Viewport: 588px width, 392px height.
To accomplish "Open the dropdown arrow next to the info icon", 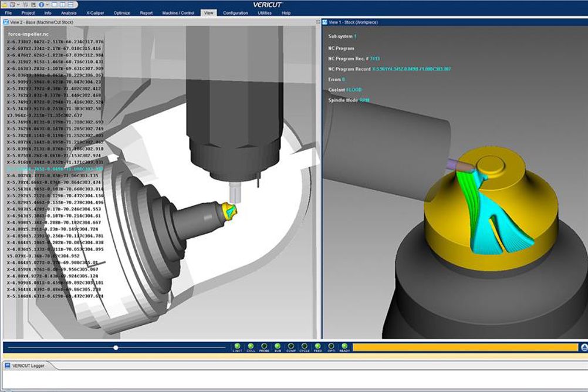I will 46,5.
